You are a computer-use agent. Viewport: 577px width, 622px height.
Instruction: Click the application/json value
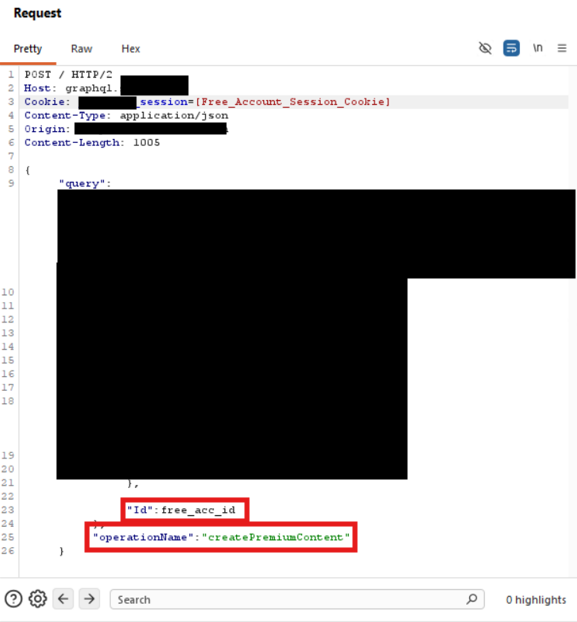pyautogui.click(x=174, y=115)
